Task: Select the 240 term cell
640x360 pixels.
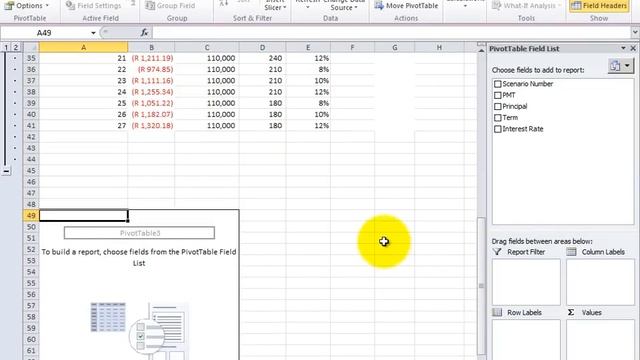Action: (262, 58)
